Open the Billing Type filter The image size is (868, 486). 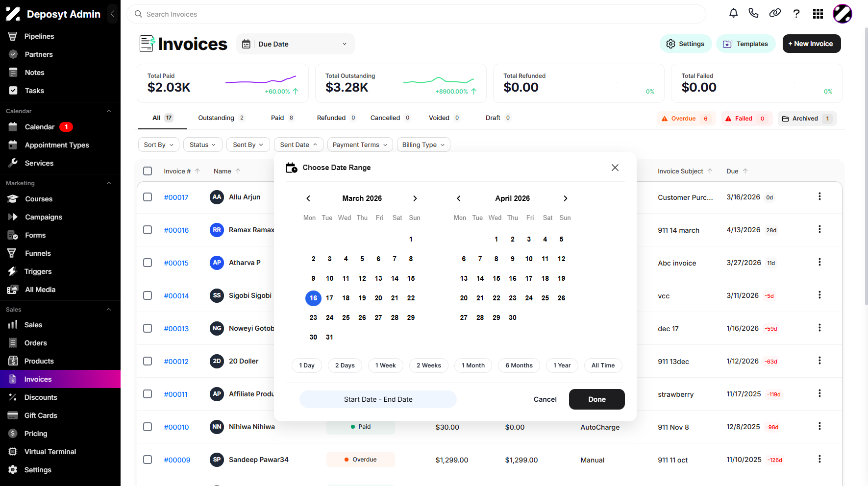[x=423, y=145]
